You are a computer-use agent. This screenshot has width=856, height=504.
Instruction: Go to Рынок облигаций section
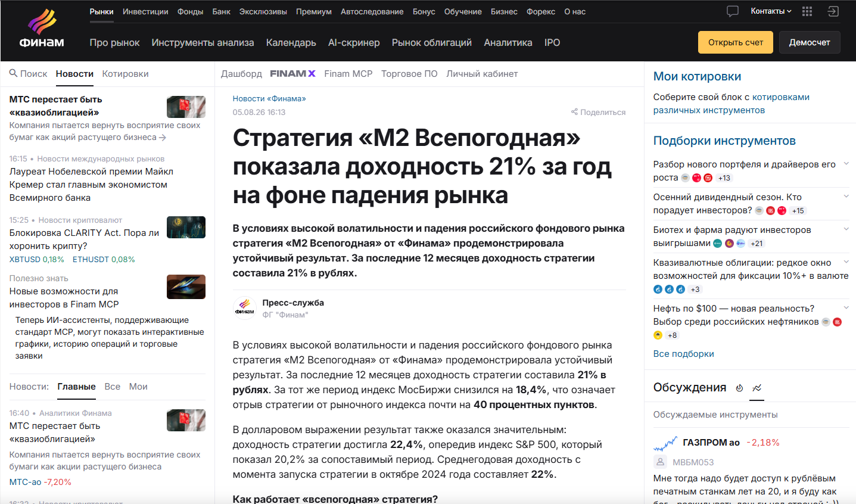(x=432, y=42)
